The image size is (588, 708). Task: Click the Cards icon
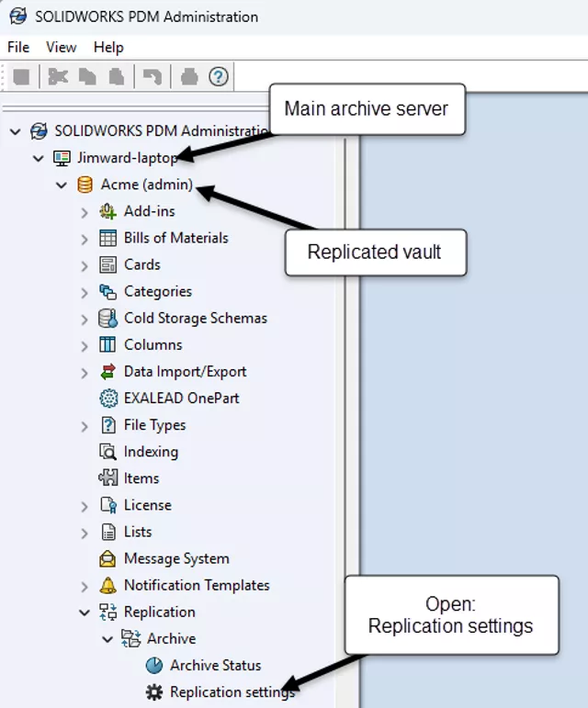point(107,264)
